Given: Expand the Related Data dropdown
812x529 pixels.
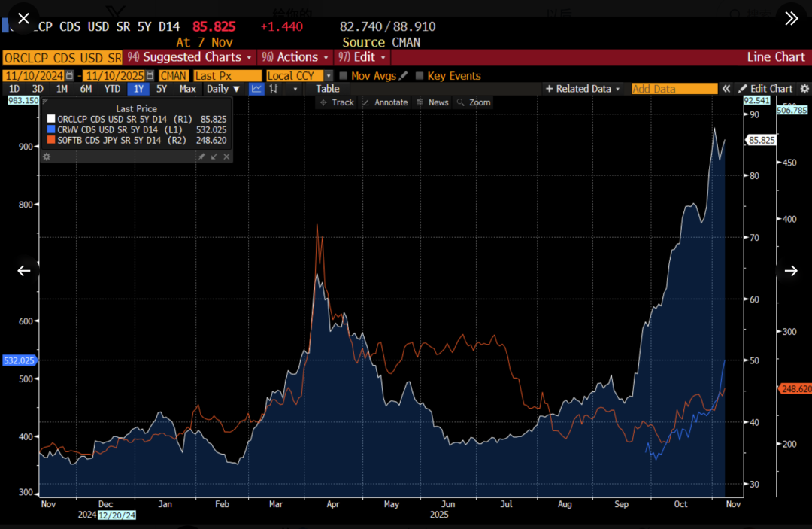Looking at the screenshot, I should coord(583,89).
